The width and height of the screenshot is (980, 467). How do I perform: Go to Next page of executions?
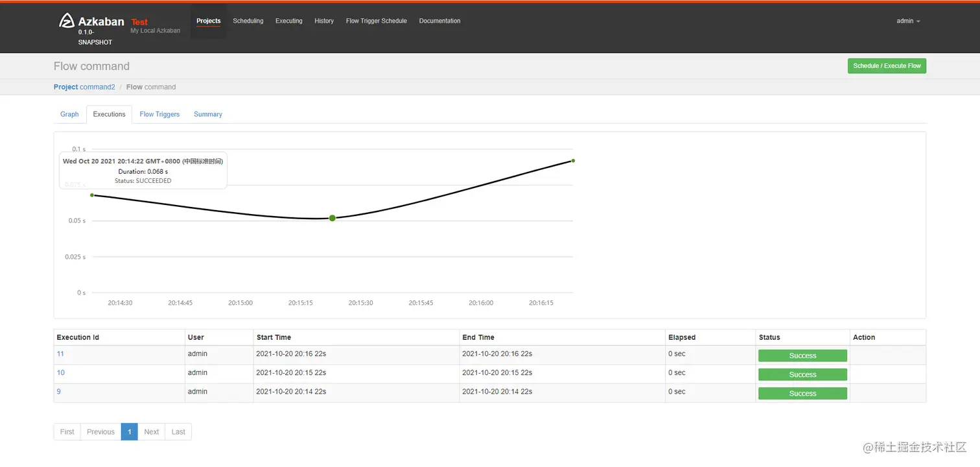click(152, 432)
